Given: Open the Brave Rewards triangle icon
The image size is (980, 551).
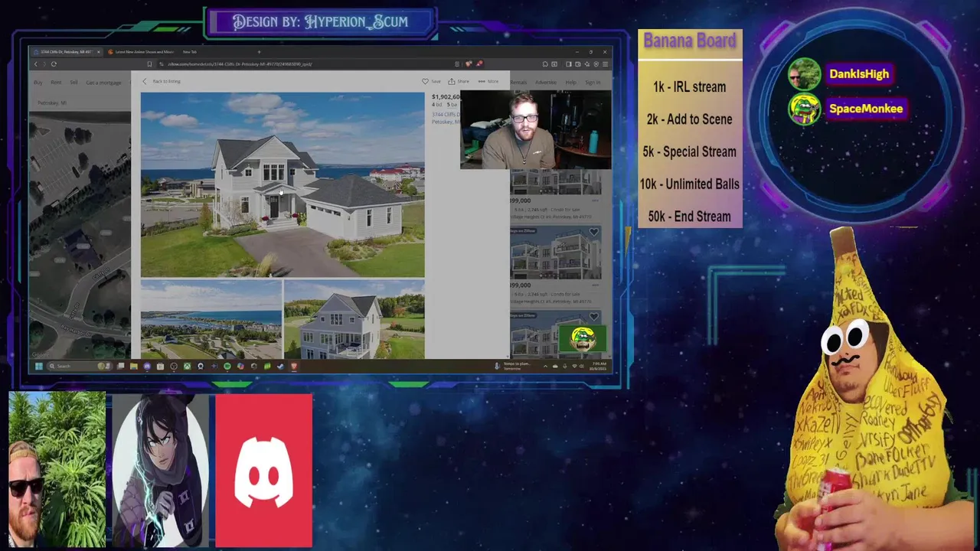Looking at the screenshot, I should 480,64.
